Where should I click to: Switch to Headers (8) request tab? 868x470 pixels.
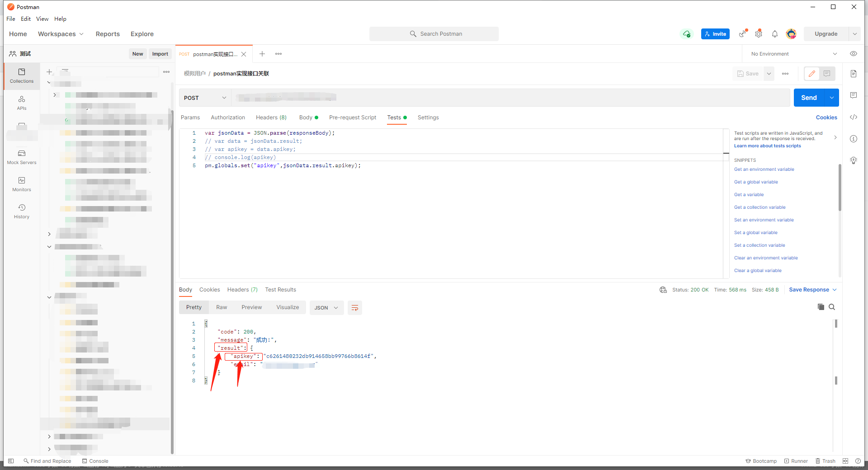(x=271, y=117)
